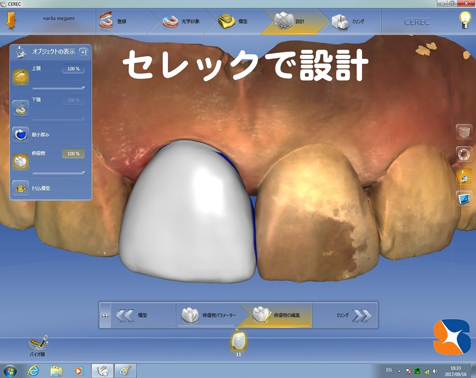The width and height of the screenshot is (476, 378).
Task: Toggle the display objects icon on right
Action: [464, 177]
